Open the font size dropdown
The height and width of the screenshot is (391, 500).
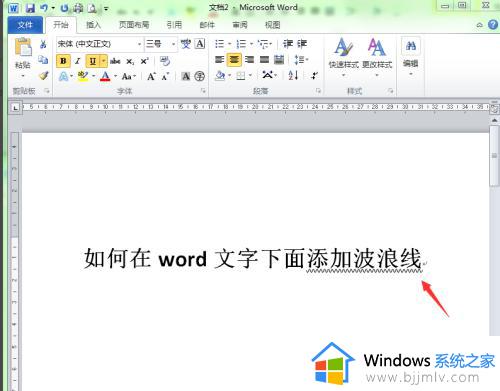[173, 44]
